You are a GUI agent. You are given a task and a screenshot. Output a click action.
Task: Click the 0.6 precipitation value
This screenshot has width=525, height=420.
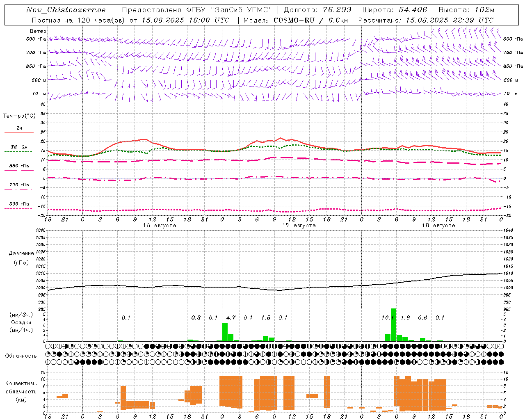422,317
